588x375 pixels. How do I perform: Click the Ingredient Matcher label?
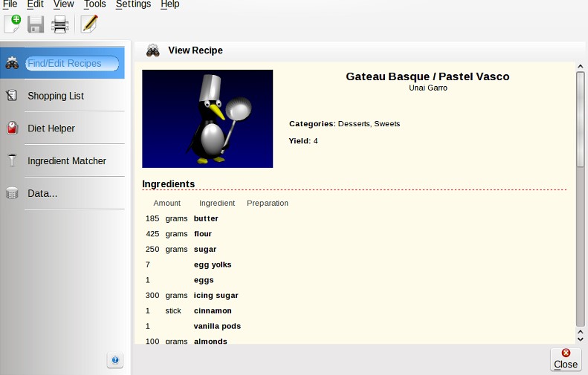tap(67, 160)
